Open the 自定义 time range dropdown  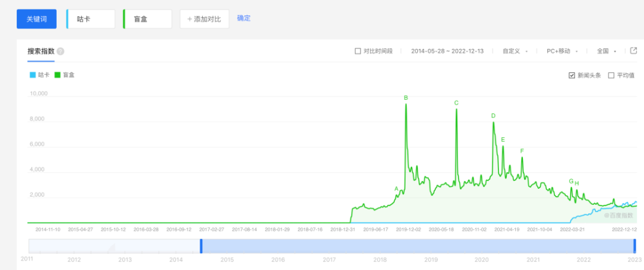pos(515,51)
